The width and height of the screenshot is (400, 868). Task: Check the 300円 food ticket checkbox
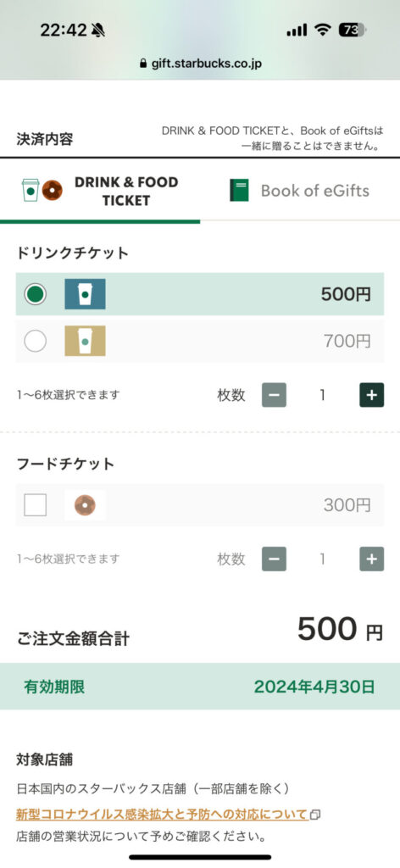click(35, 505)
